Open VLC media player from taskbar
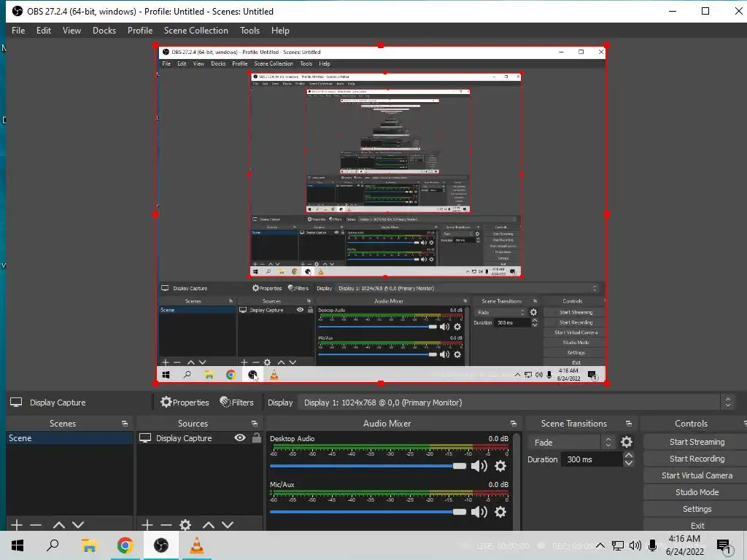 click(197, 545)
